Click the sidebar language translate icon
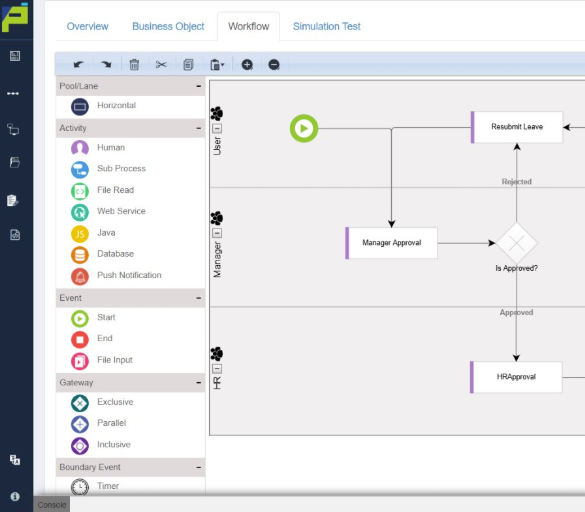 [x=15, y=460]
